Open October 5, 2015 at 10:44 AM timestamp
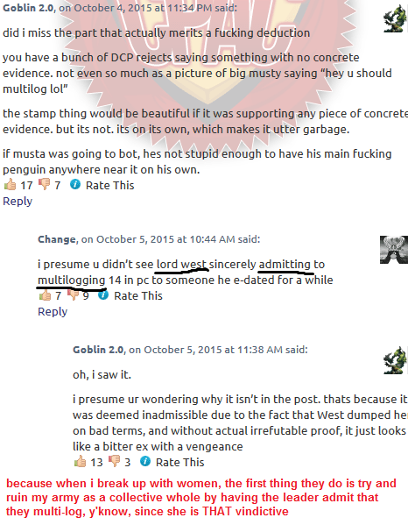 (165, 239)
